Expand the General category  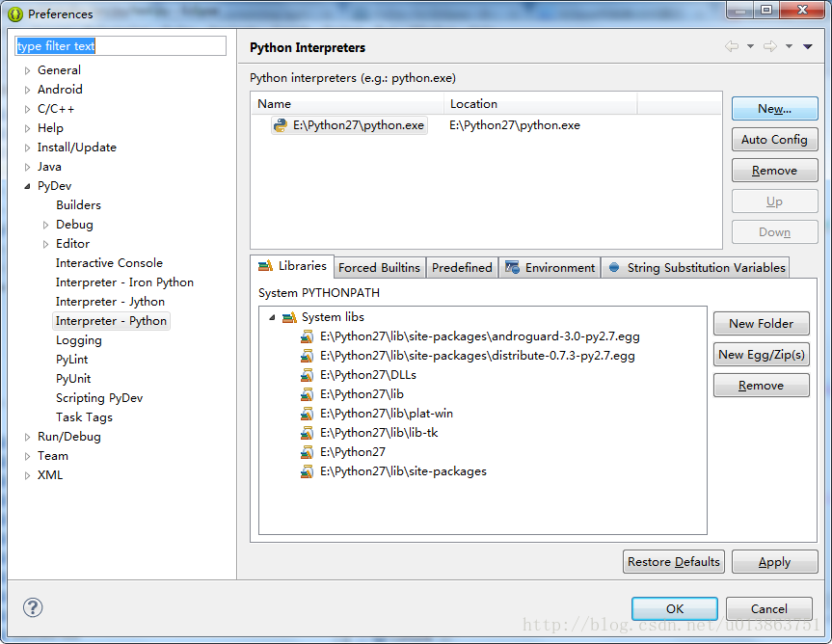click(x=27, y=70)
